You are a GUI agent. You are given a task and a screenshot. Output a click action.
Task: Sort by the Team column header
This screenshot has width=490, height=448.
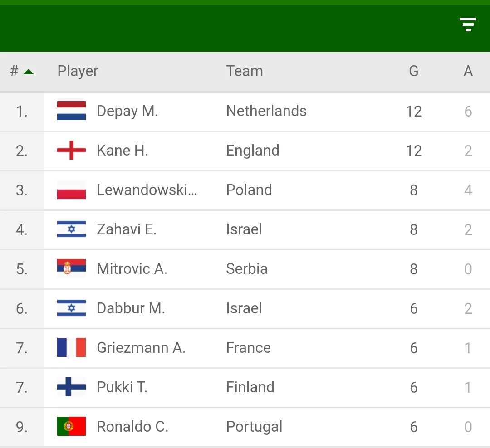245,71
